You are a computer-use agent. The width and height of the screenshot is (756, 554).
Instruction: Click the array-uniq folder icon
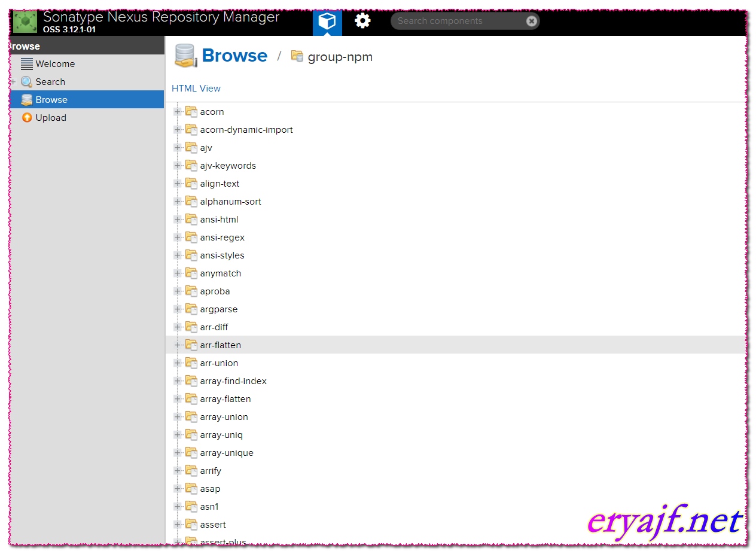(191, 434)
